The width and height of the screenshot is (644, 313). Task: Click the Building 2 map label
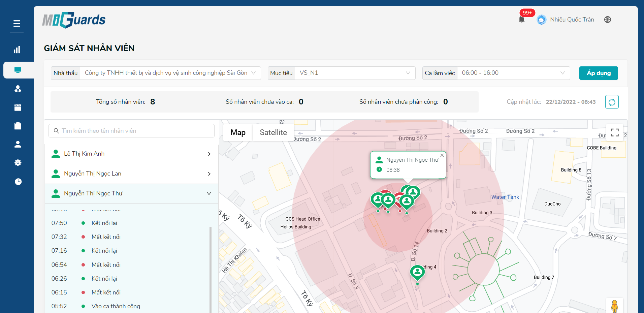pyautogui.click(x=437, y=231)
